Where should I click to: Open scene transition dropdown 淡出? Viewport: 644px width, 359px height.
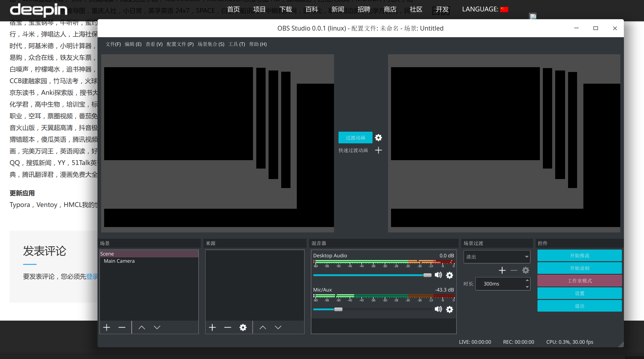click(x=497, y=257)
